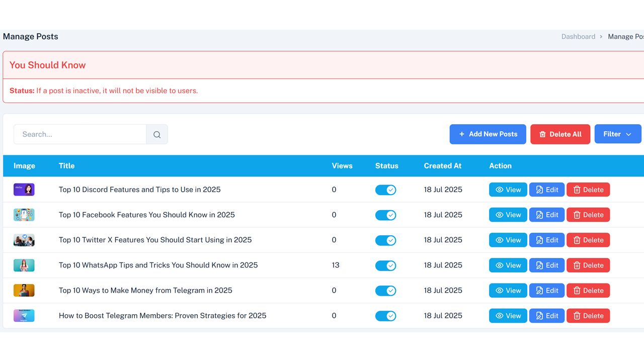Viewport: 644px width, 362px height.
Task: Toggle status of Discord Features post
Action: [x=385, y=190]
